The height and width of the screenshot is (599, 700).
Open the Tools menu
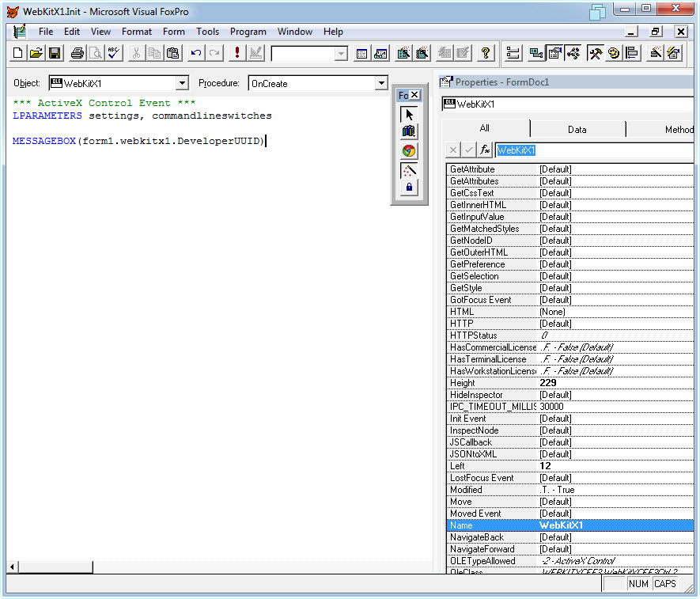[207, 32]
